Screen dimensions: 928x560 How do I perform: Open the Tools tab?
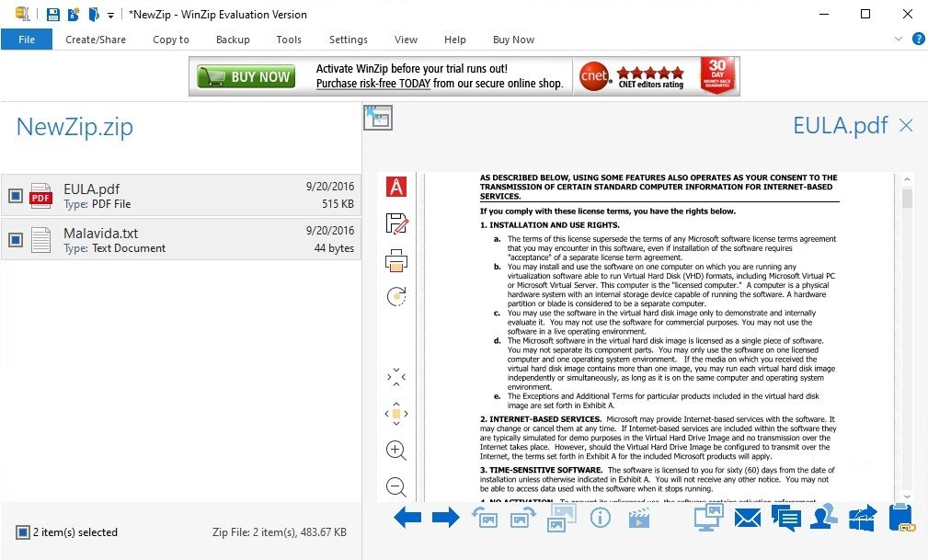point(289,40)
